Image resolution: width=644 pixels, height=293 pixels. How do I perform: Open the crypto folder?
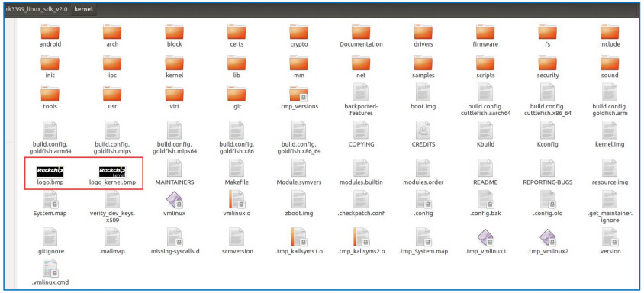coord(298,31)
